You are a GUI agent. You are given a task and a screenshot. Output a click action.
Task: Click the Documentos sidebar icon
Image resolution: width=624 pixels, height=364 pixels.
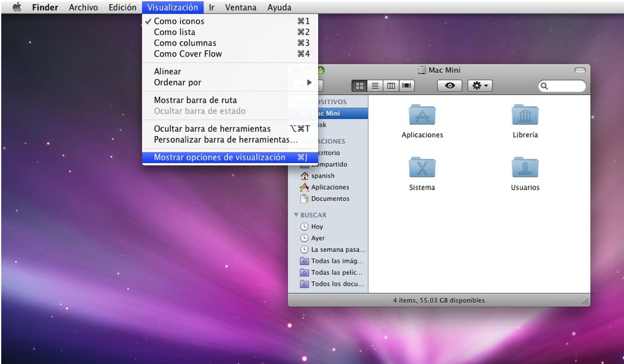tap(305, 199)
